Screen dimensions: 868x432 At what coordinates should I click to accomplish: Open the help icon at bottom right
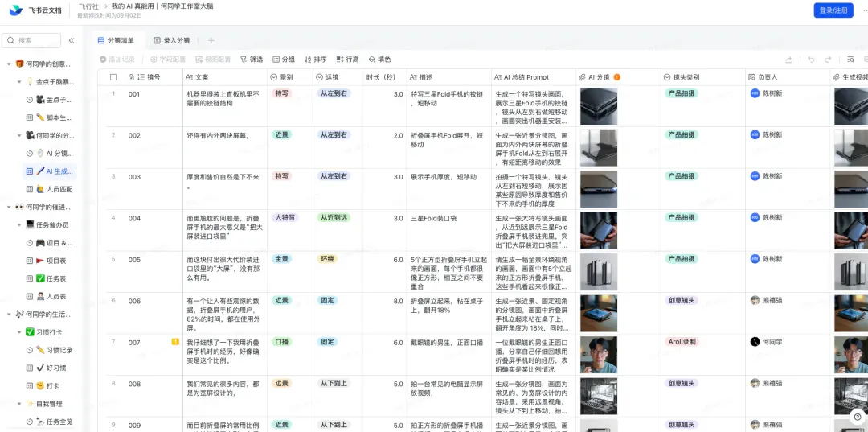click(x=857, y=418)
